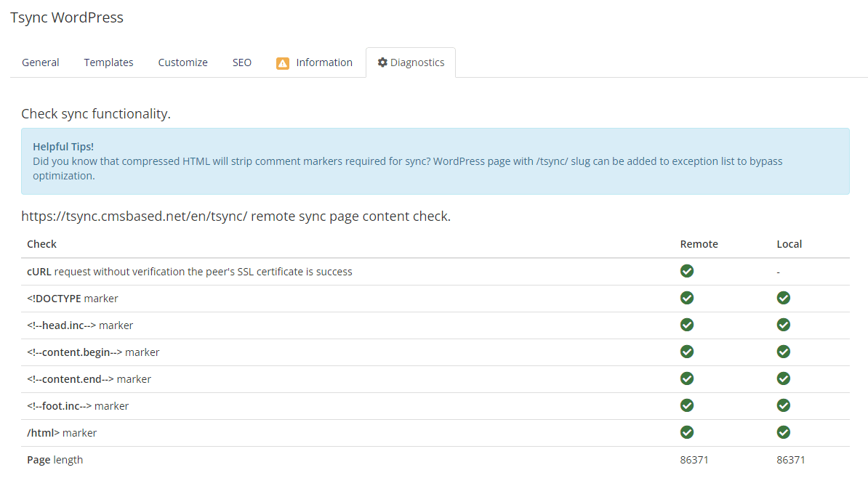Click the Local check icon for <!DOCTYPE marker

click(783, 298)
